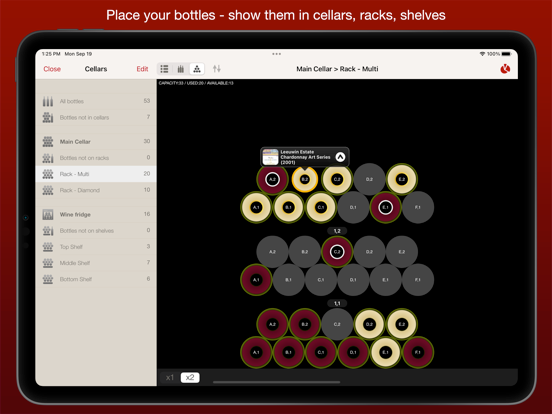The image size is (552, 414).
Task: Select empty slot F.1 in top rack section
Action: pos(418,207)
